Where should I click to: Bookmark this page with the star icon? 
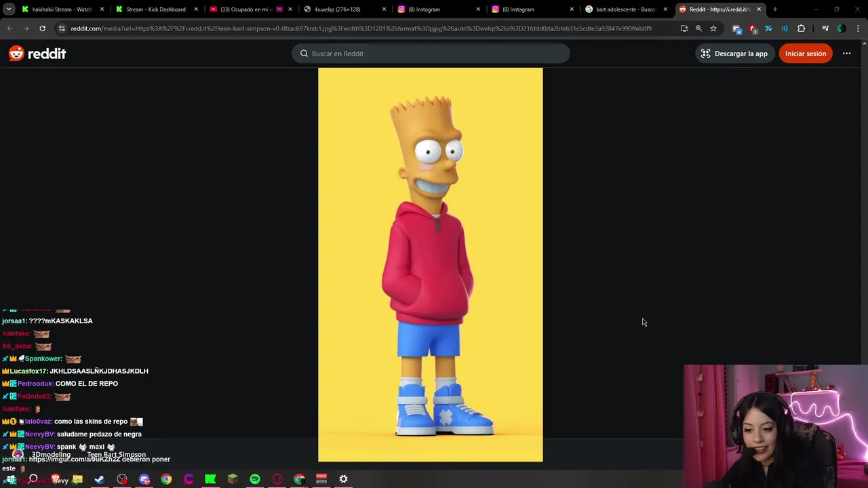tap(713, 28)
